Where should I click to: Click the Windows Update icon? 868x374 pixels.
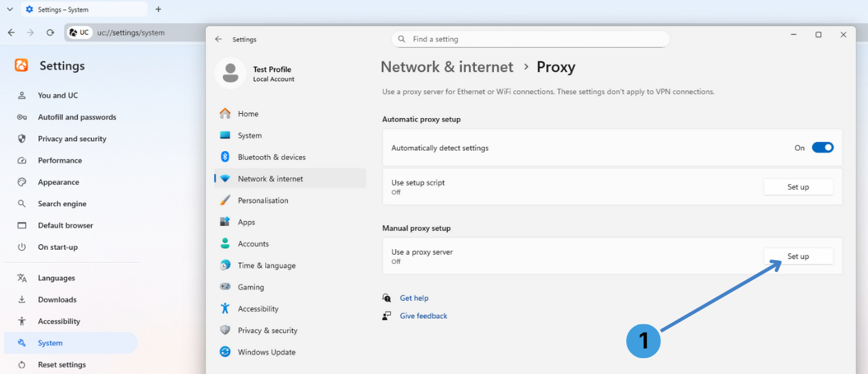click(225, 352)
